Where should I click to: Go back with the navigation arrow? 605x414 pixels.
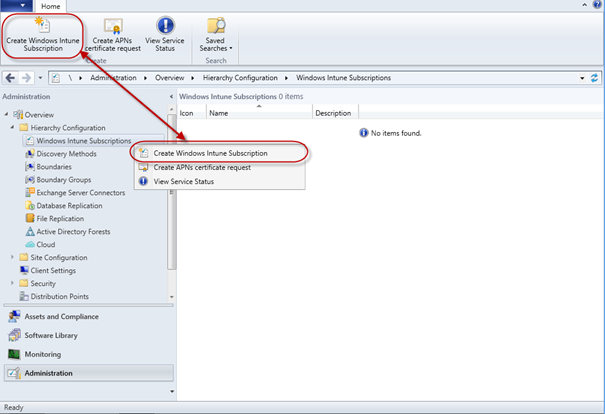point(10,78)
